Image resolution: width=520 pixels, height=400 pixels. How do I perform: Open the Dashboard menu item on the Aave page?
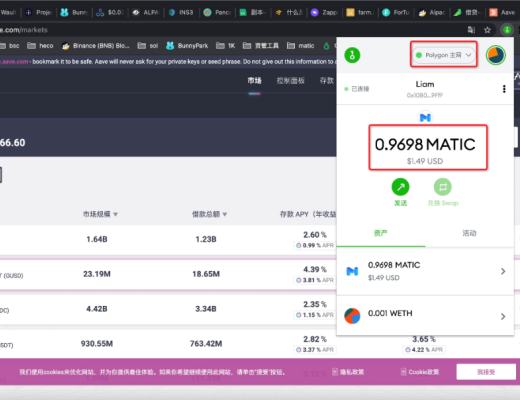tap(290, 81)
